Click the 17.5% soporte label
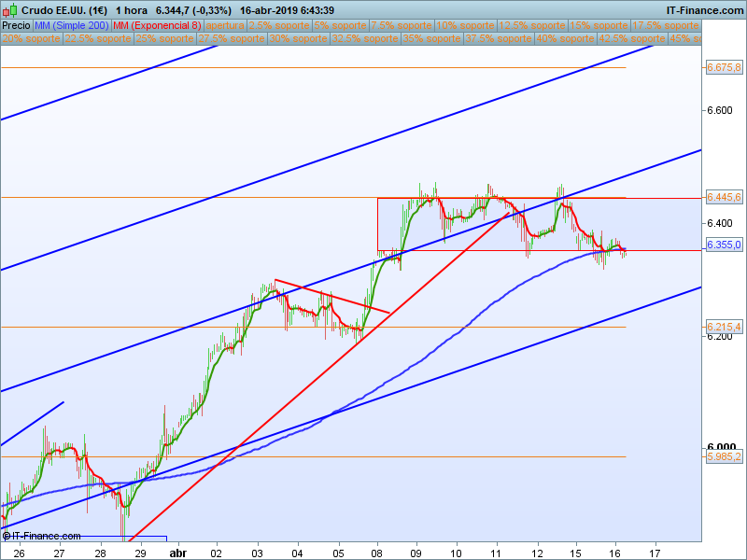This screenshot has height=560, width=747. pyautogui.click(x=666, y=26)
